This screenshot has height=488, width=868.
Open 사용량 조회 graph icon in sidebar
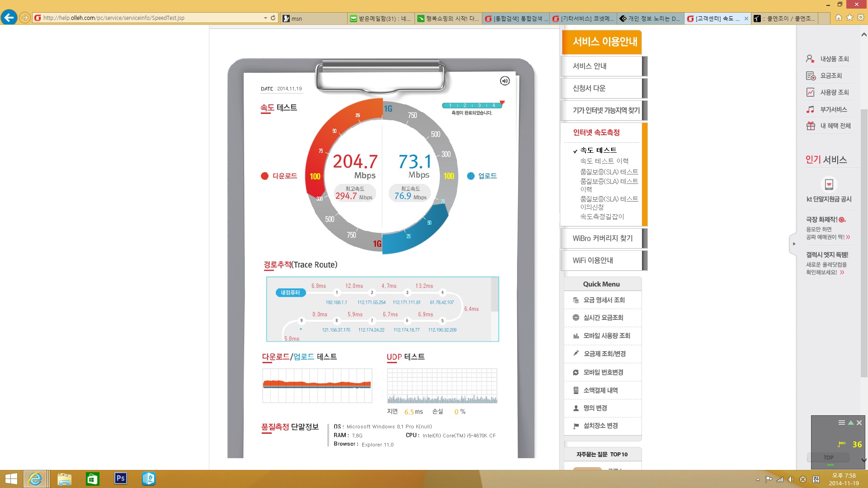810,92
